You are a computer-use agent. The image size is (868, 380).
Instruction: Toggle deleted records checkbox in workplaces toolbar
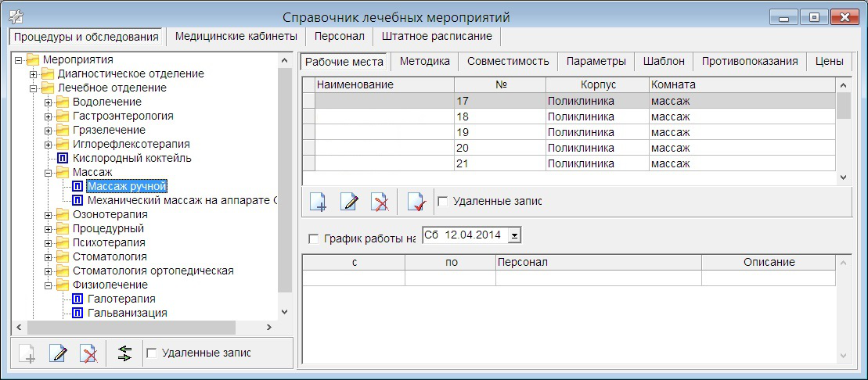[443, 202]
